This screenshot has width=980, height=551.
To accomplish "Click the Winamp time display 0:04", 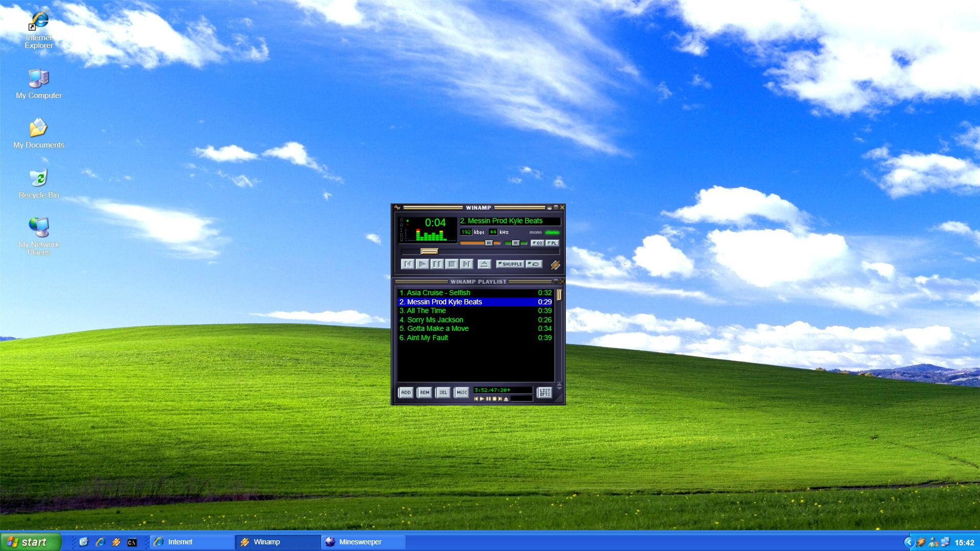I will [x=435, y=222].
